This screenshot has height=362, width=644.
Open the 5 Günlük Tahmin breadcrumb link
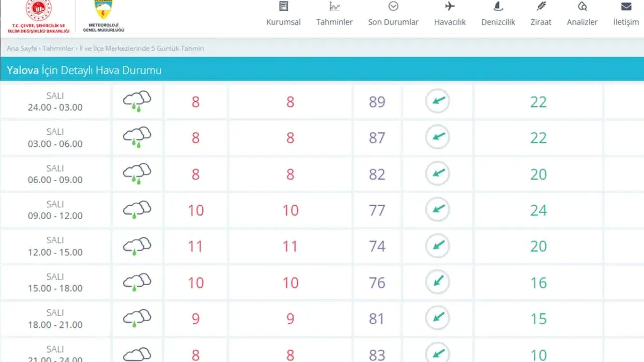[x=141, y=49]
